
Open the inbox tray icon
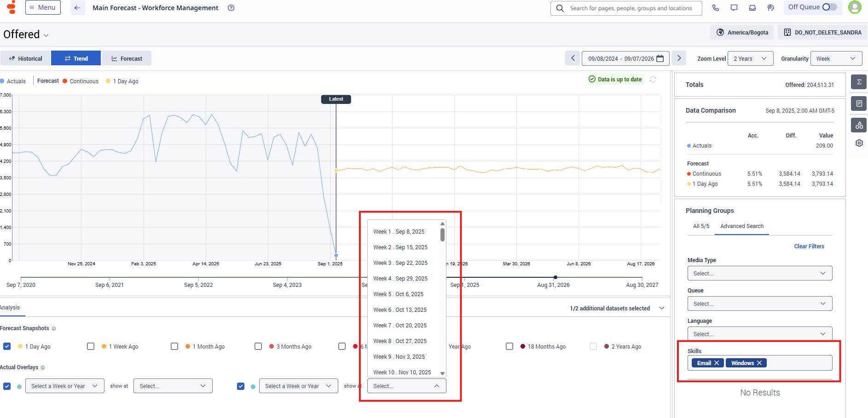coord(752,8)
